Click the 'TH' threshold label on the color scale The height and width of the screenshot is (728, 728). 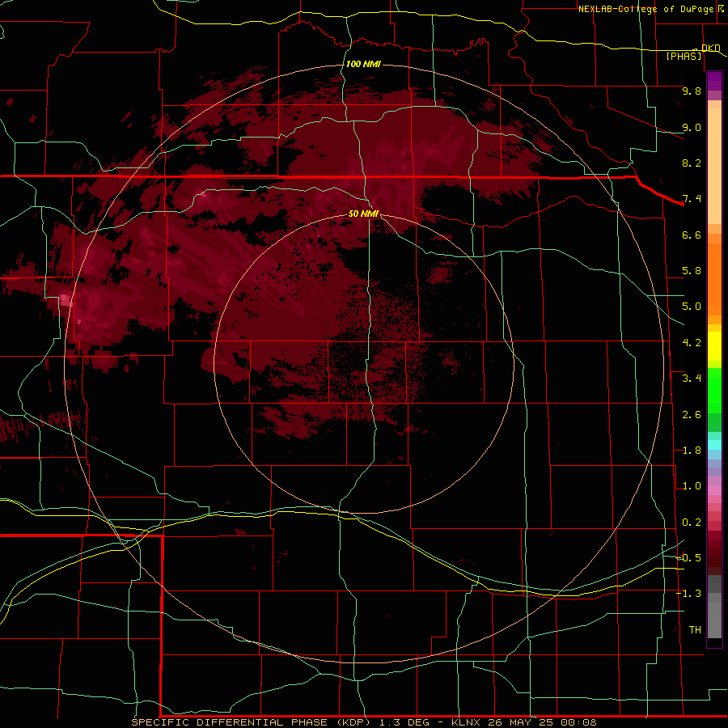(695, 630)
